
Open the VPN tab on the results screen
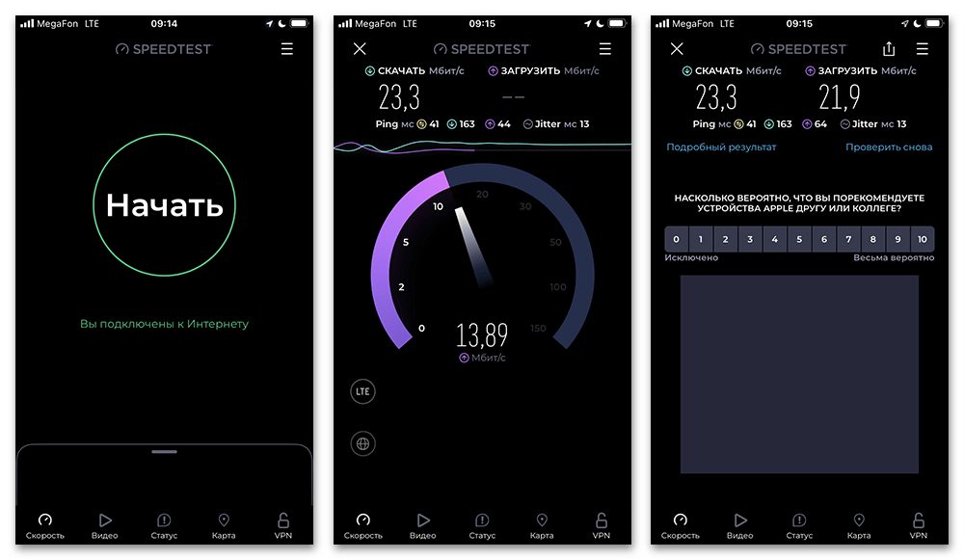tap(919, 526)
